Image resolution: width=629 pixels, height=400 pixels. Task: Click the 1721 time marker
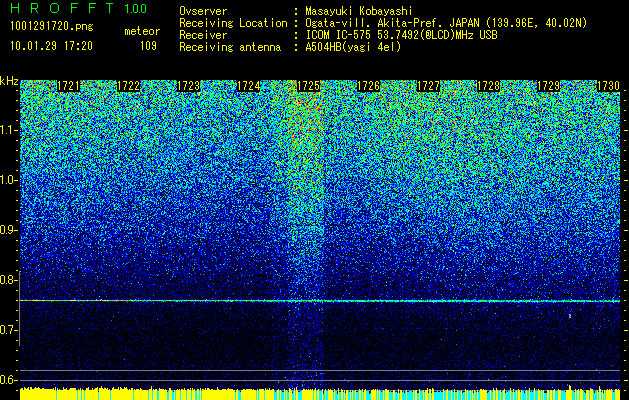(x=68, y=86)
